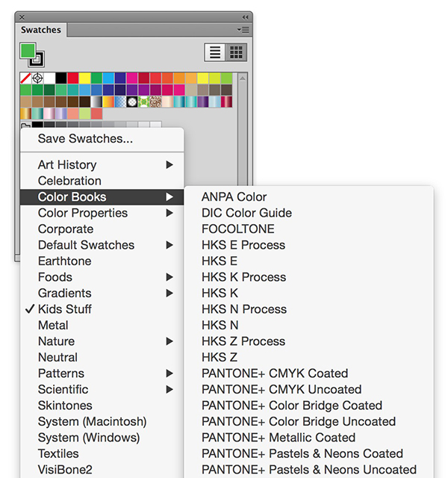This screenshot has height=478, width=448.
Task: Choose the plain HKS E color book
Action: [308, 261]
